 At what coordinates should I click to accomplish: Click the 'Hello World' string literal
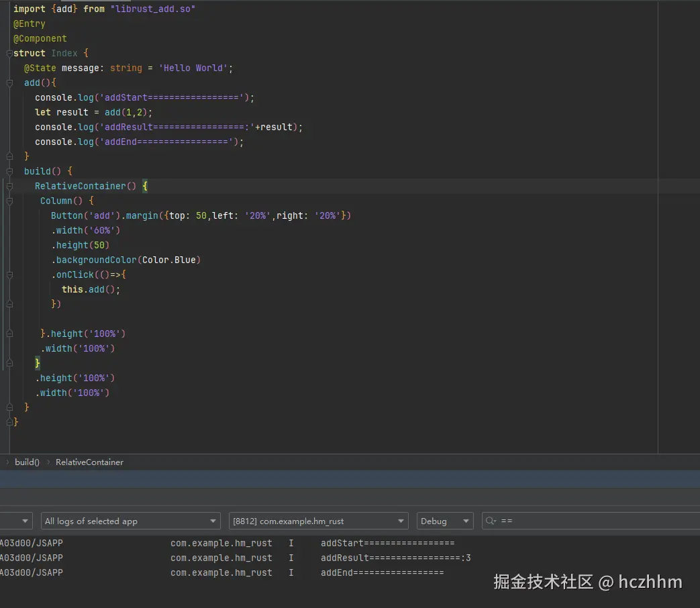point(193,68)
